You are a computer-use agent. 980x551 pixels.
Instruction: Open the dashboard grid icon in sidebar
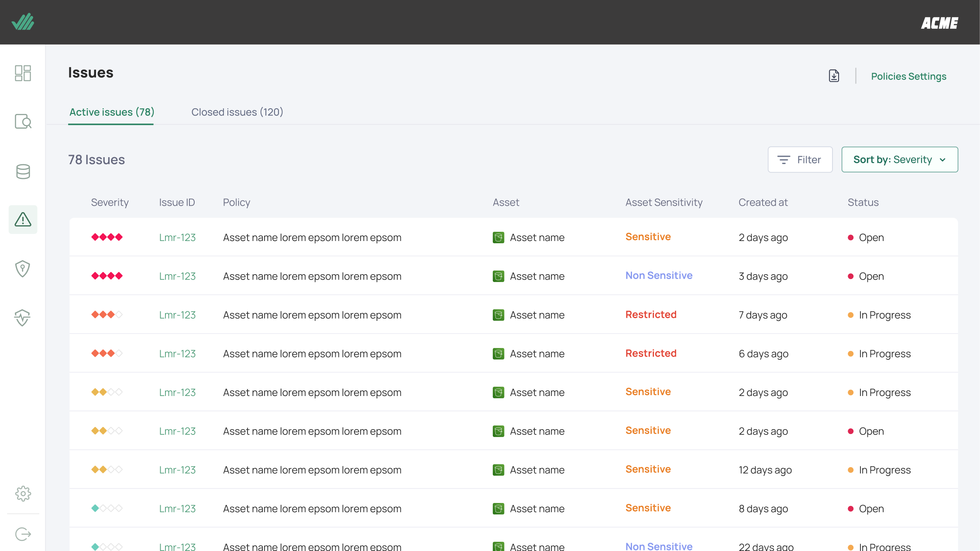coord(23,73)
